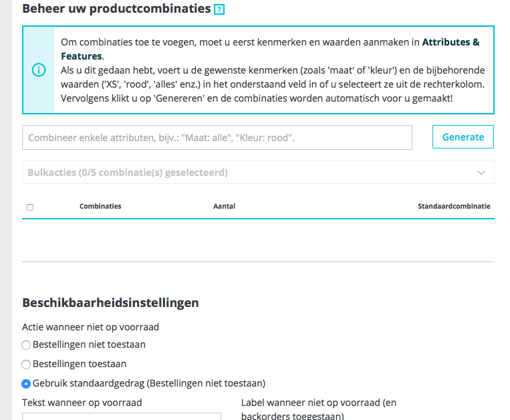
Task: Click the Actie wanneer niet op voorraad label
Action: (90, 327)
